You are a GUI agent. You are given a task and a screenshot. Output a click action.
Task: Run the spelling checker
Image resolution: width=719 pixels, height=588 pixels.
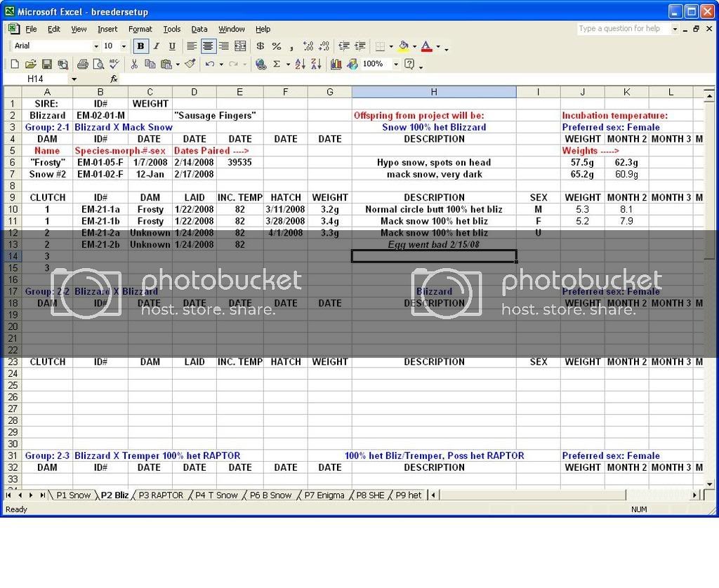click(112, 64)
